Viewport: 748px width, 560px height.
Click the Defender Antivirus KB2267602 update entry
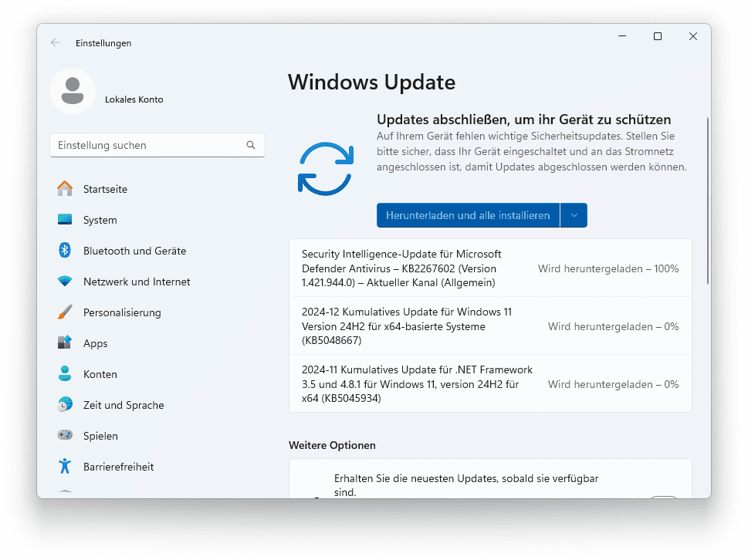[490, 268]
